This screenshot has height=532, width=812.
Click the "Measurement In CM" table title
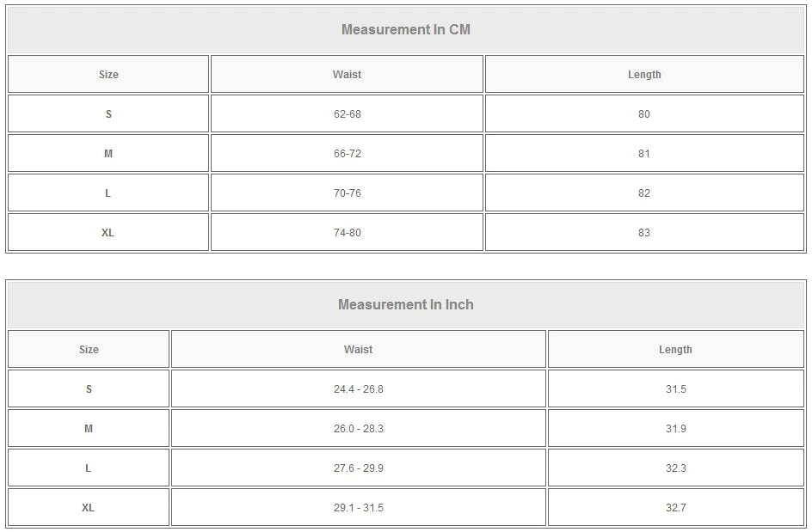pos(406,30)
